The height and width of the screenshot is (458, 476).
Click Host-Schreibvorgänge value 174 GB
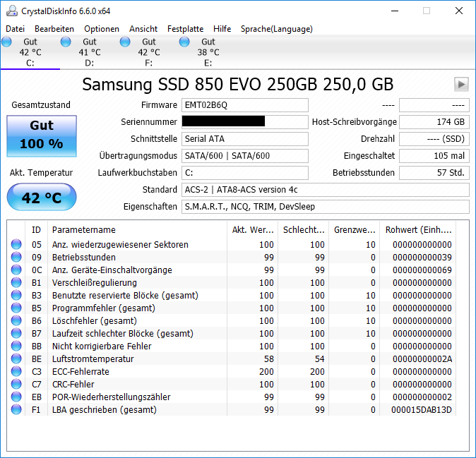[434, 122]
